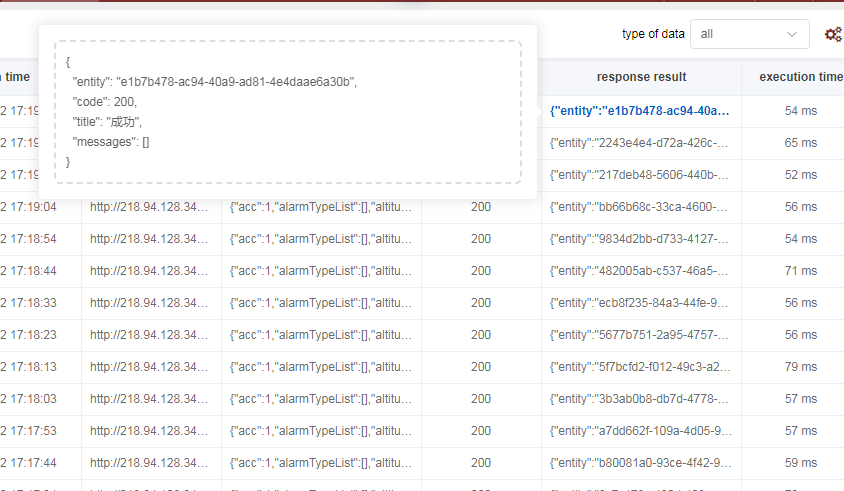Select the response result starting with 2243e4e4
The image size is (844, 491).
pos(640,143)
